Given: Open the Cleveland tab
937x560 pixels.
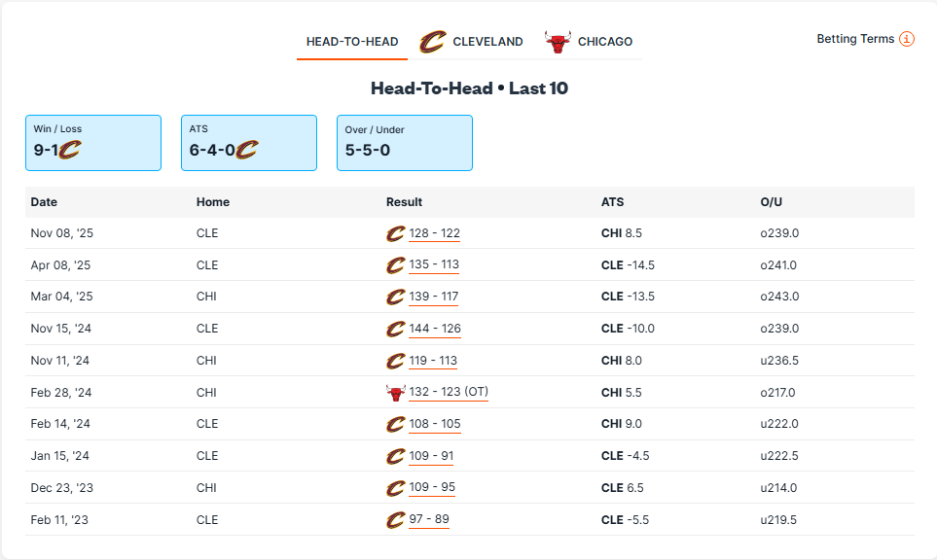Looking at the screenshot, I should (x=472, y=42).
